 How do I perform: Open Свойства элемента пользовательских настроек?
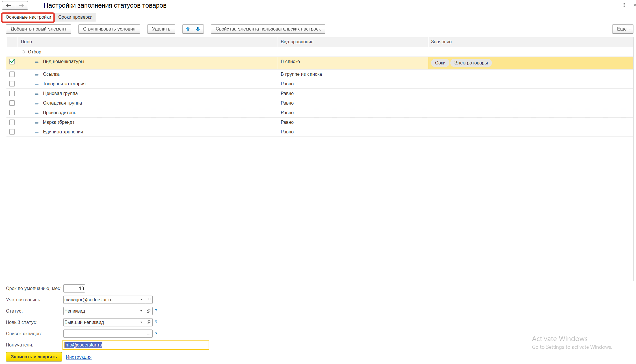click(268, 29)
